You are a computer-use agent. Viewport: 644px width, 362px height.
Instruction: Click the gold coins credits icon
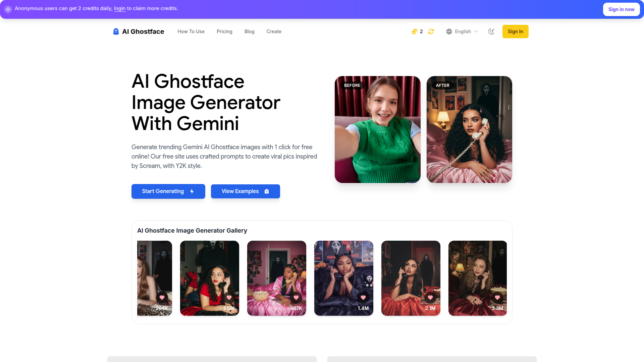tap(415, 32)
